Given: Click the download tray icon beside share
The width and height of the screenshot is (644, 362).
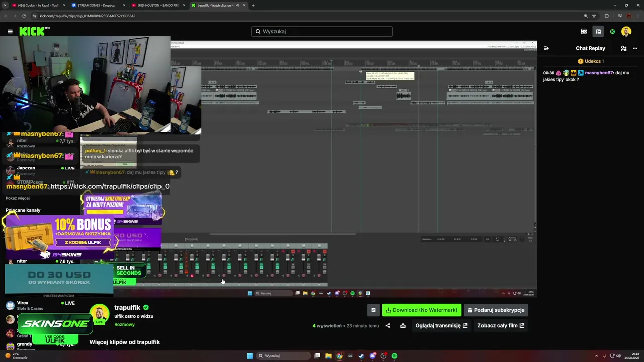Looking at the screenshot, I should (403, 325).
